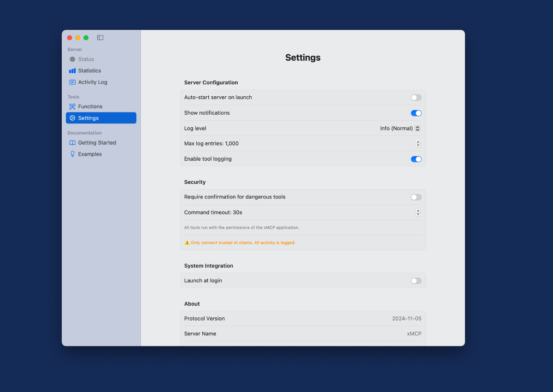Open Functions using the wrench icon
The width and height of the screenshot is (553, 392).
pos(72,107)
